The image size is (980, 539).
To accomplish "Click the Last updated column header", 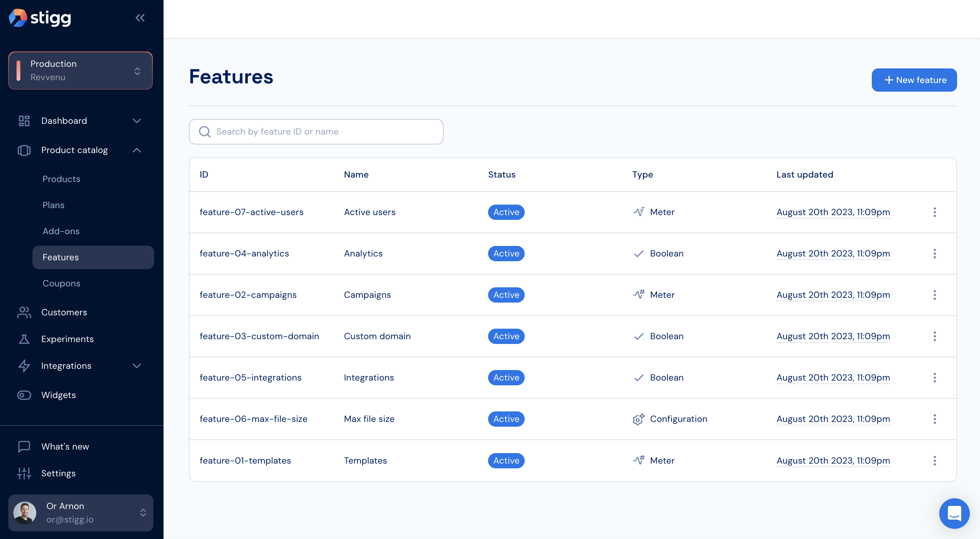I will point(805,175).
